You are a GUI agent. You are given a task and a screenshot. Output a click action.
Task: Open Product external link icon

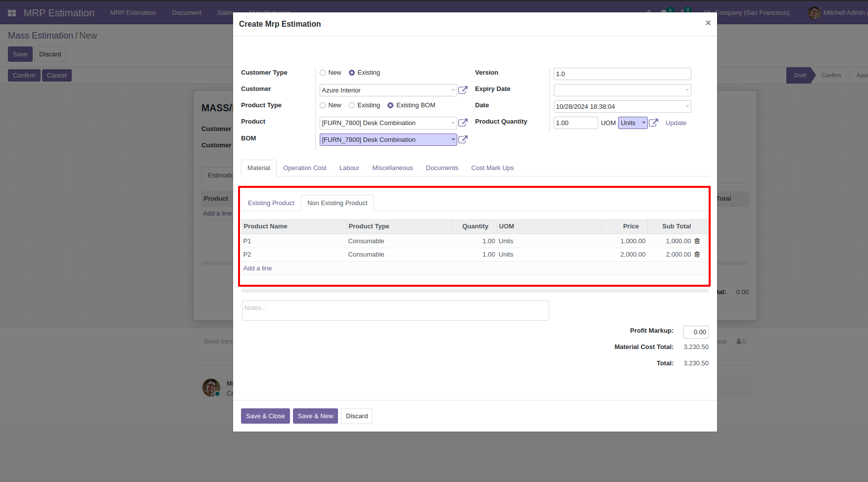coord(463,123)
